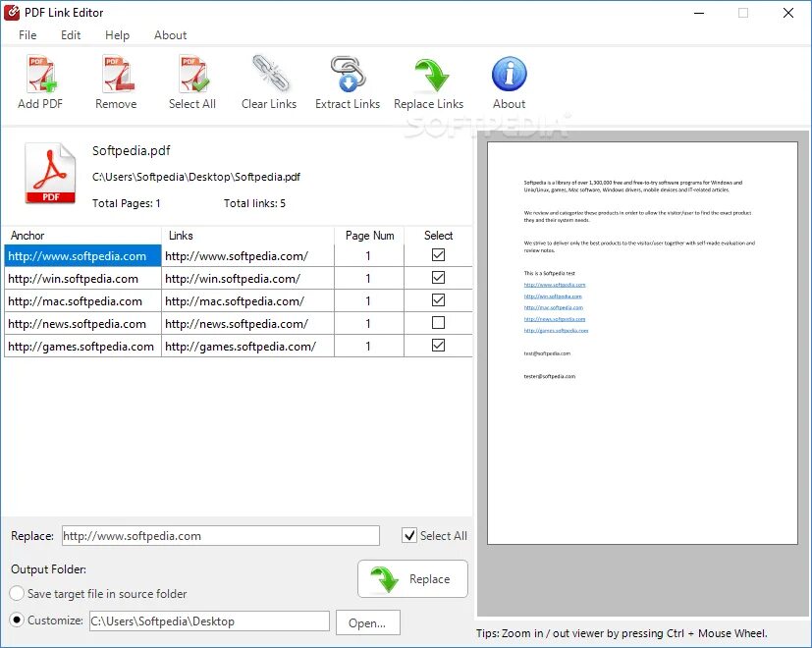The width and height of the screenshot is (812, 648).
Task: Uncheck Select box for win.softpedia.com row
Action: click(x=438, y=278)
